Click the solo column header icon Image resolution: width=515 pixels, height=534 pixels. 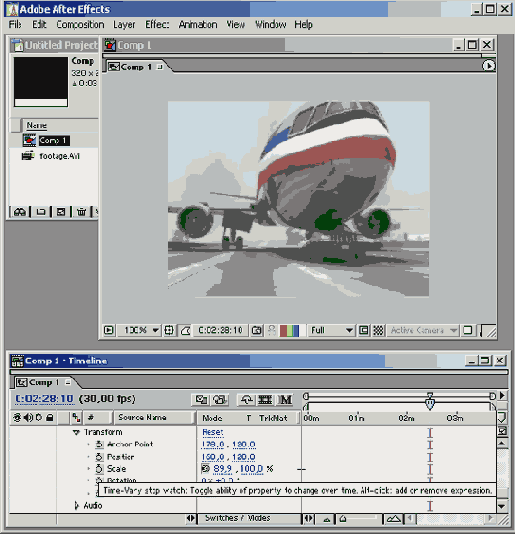click(x=39, y=417)
